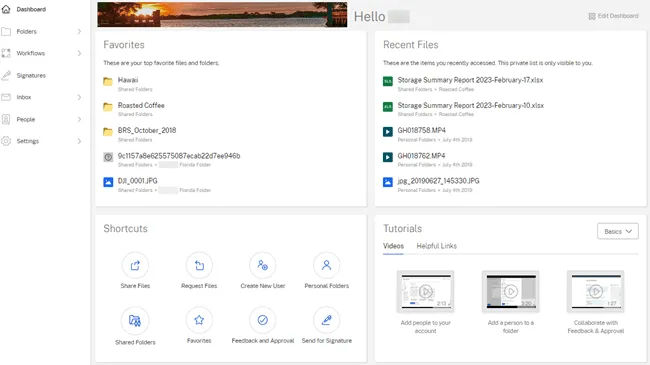Open the Signatures pen icon
This screenshot has width=650, height=365.
tap(6, 75)
